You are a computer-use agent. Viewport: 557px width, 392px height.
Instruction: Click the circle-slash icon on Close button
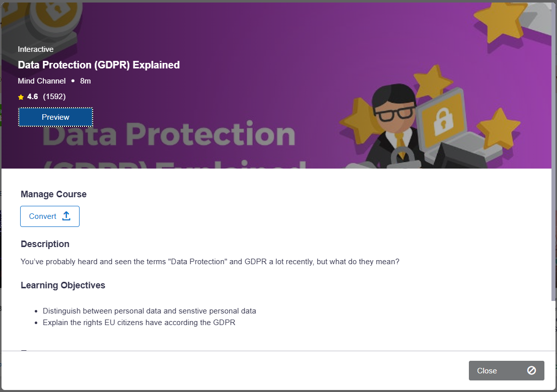click(x=531, y=370)
